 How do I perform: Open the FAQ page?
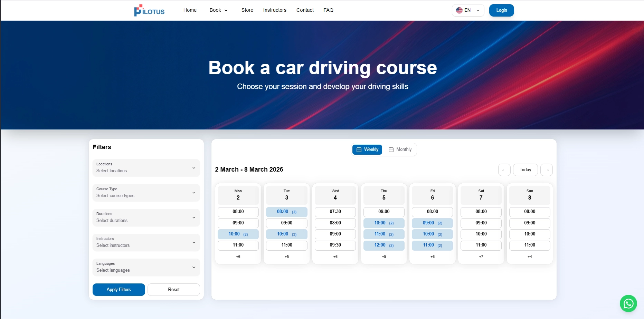[x=329, y=10]
